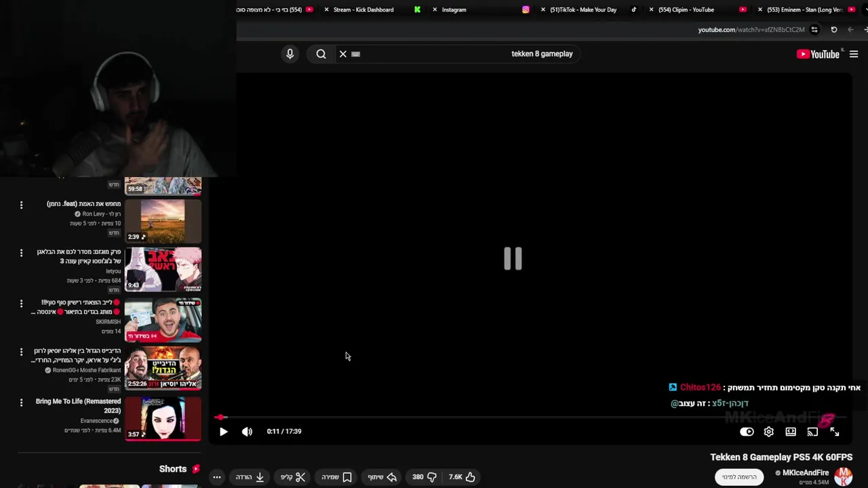Open the 59:58 video thumbnail
This screenshot has height=488, width=868.
(163, 186)
